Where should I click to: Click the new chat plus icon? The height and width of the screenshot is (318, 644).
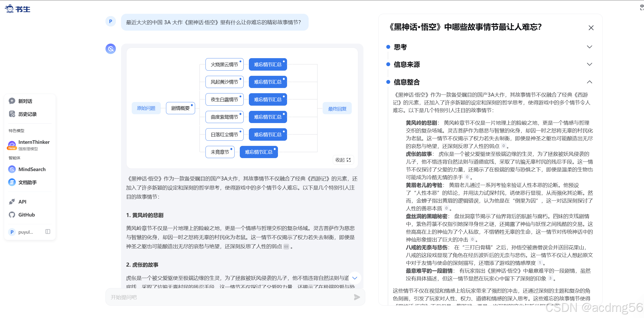tap(12, 101)
